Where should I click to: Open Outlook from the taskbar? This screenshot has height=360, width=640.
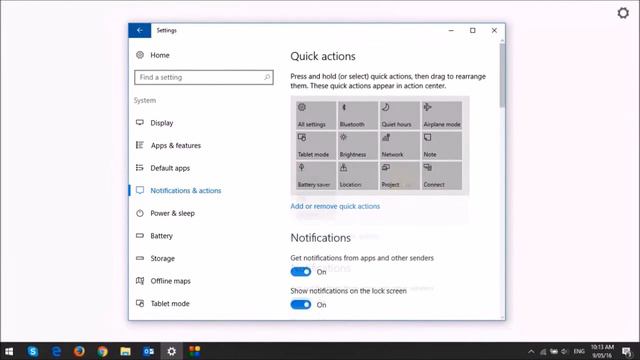pos(149,351)
